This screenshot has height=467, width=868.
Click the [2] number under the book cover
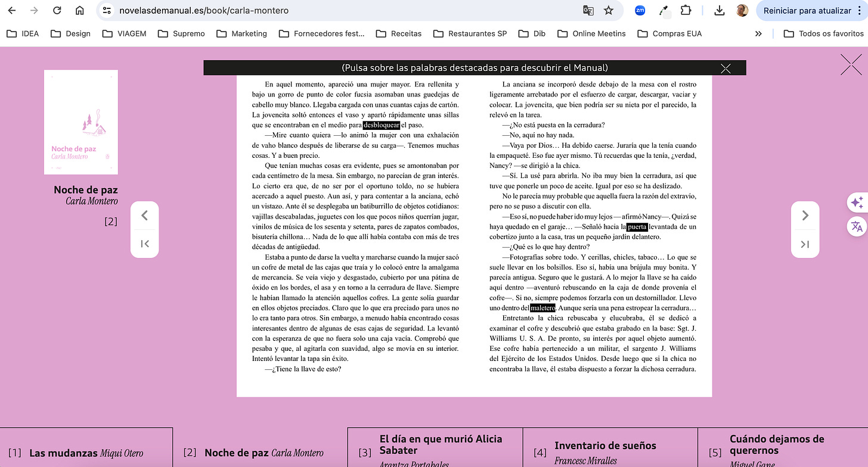pyautogui.click(x=111, y=222)
